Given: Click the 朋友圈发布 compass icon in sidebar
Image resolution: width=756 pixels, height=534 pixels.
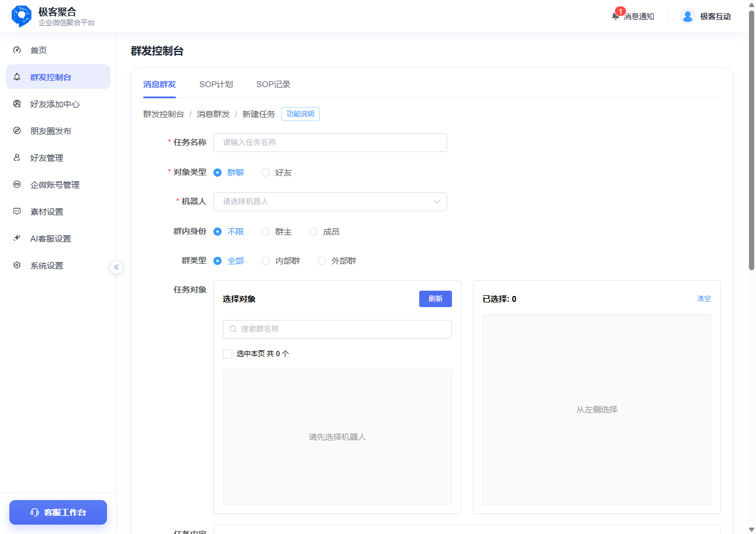Looking at the screenshot, I should 17,131.
